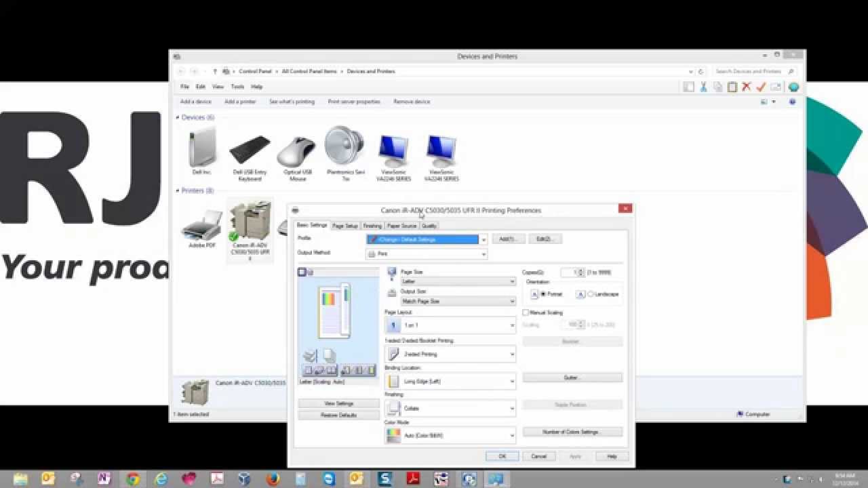The image size is (868, 488).
Task: Click the Gutter button
Action: 572,378
